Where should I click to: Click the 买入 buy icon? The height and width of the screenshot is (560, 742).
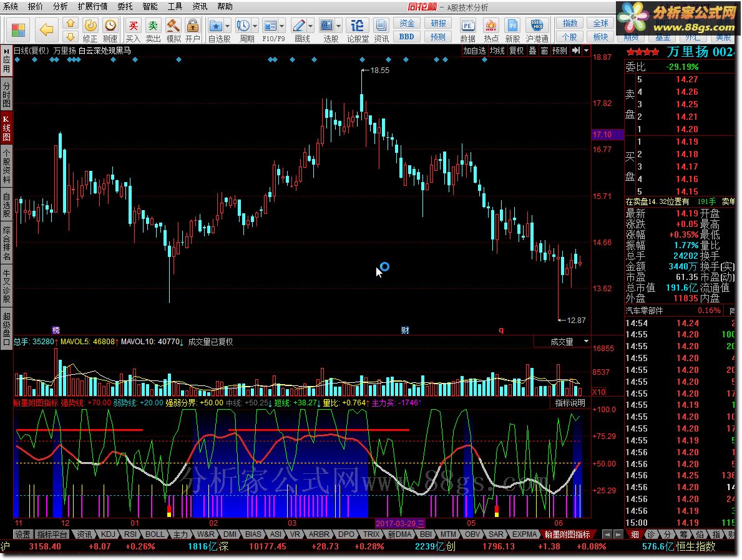pyautogui.click(x=133, y=31)
